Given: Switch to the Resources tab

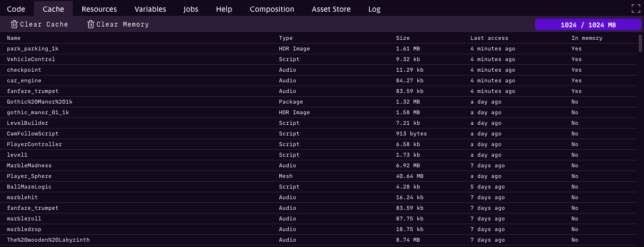Looking at the screenshot, I should [99, 9].
